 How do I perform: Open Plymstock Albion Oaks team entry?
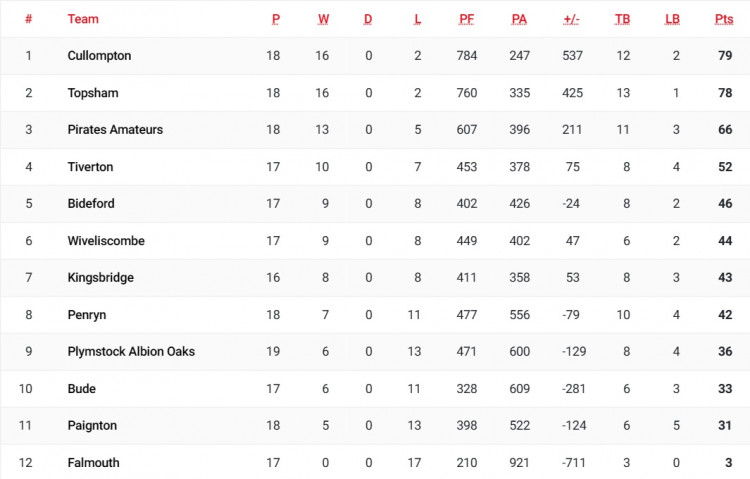(x=131, y=352)
